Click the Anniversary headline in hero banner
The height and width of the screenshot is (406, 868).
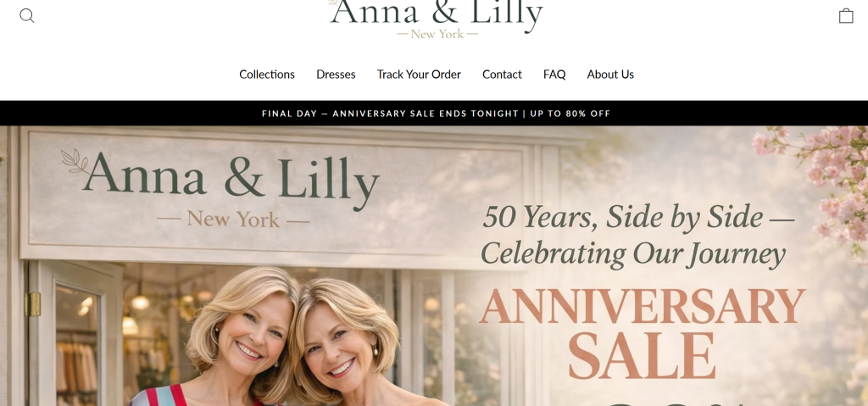click(643, 306)
